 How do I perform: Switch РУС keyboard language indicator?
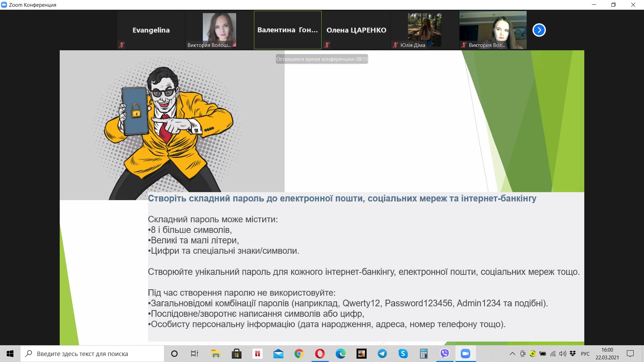pyautogui.click(x=585, y=354)
